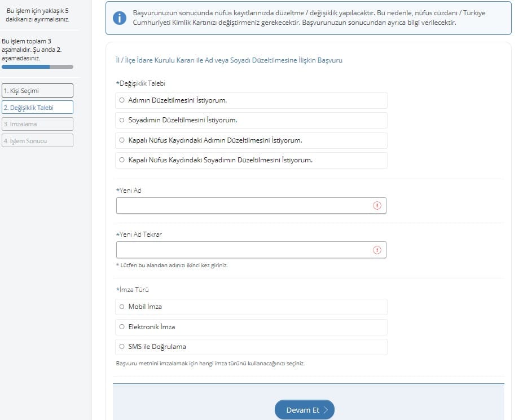
Task: Focus the Yeni Ad Tekrar text field
Action: pyautogui.click(x=244, y=250)
